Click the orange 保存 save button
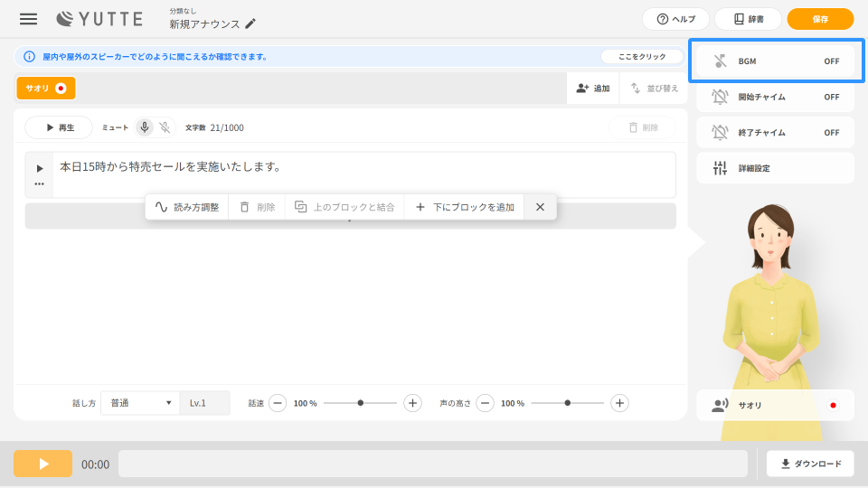 (x=820, y=19)
